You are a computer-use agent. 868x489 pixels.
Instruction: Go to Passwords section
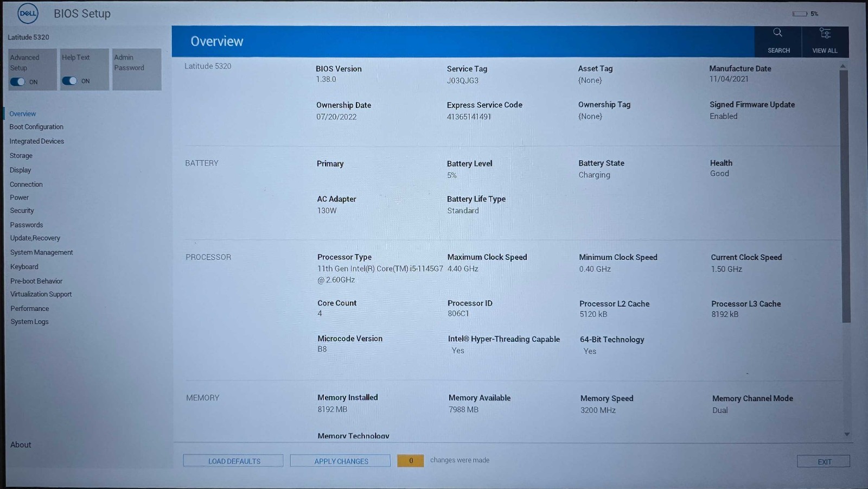click(27, 225)
